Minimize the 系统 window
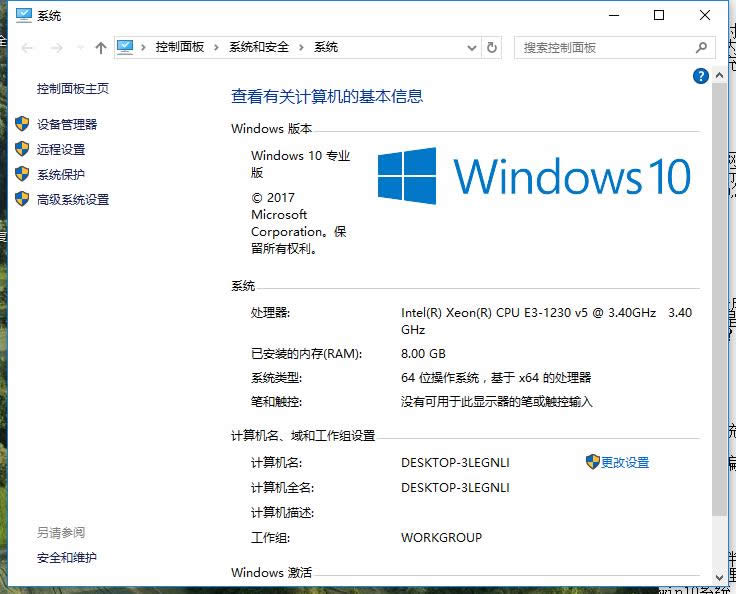The image size is (736, 594). coord(614,15)
